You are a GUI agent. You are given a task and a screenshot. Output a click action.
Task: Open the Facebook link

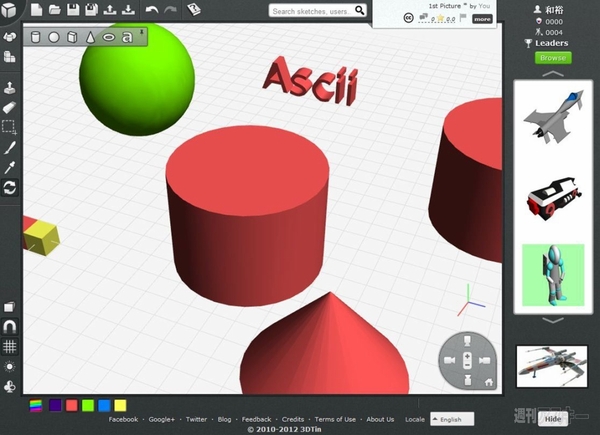pos(123,419)
